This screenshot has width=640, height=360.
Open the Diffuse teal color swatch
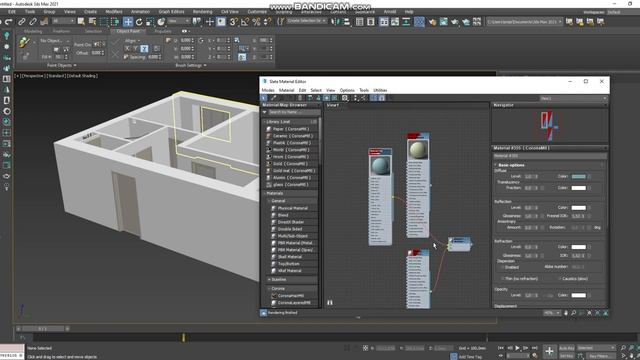coord(578,176)
